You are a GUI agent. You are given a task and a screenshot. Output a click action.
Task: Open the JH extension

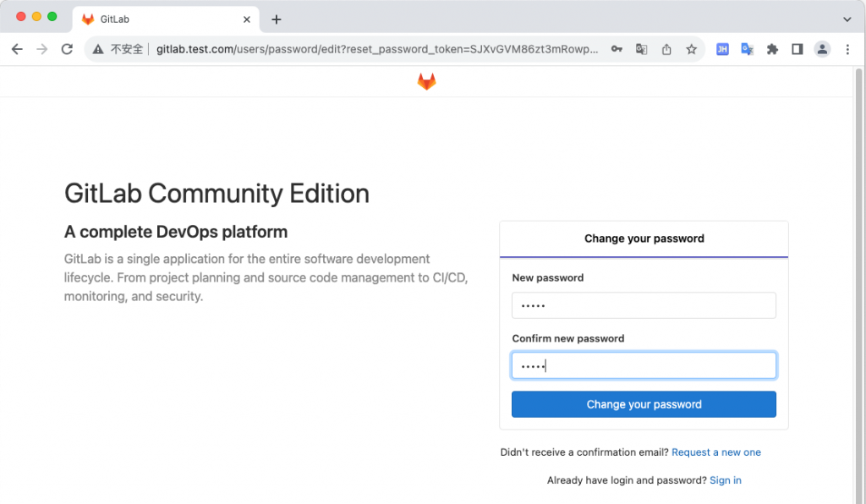click(722, 49)
